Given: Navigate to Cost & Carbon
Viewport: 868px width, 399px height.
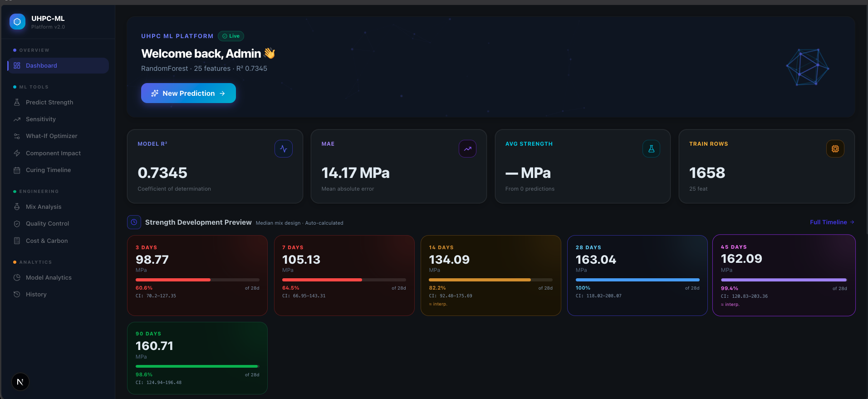Looking at the screenshot, I should point(47,241).
